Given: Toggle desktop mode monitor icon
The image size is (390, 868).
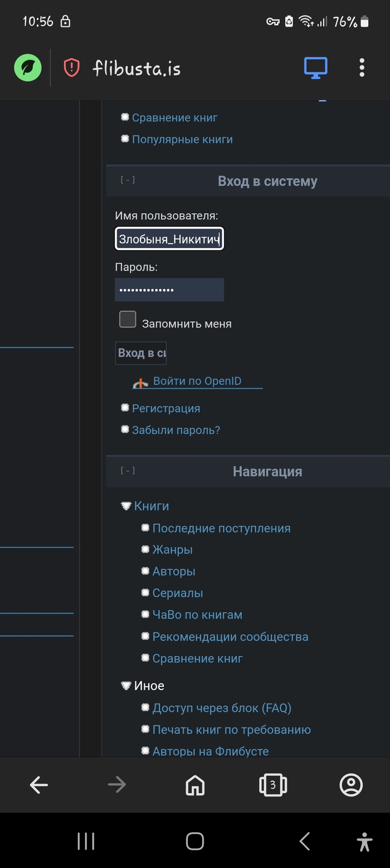Looking at the screenshot, I should click(x=315, y=68).
